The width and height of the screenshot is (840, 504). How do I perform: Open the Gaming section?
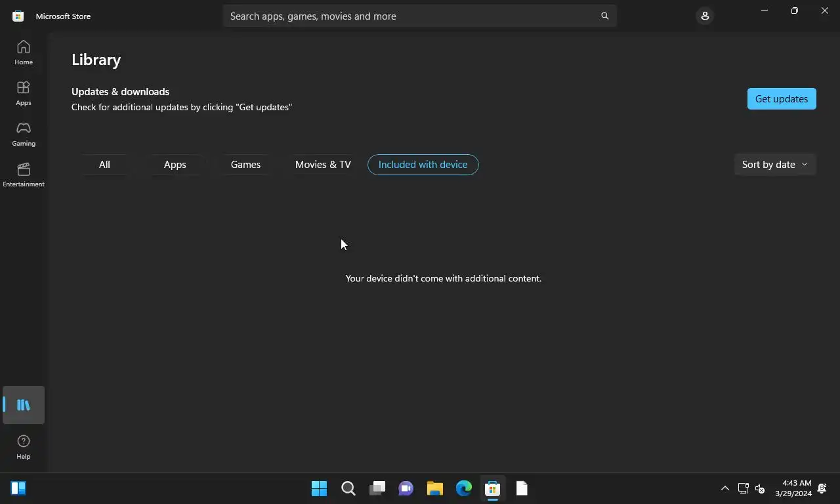(x=24, y=134)
